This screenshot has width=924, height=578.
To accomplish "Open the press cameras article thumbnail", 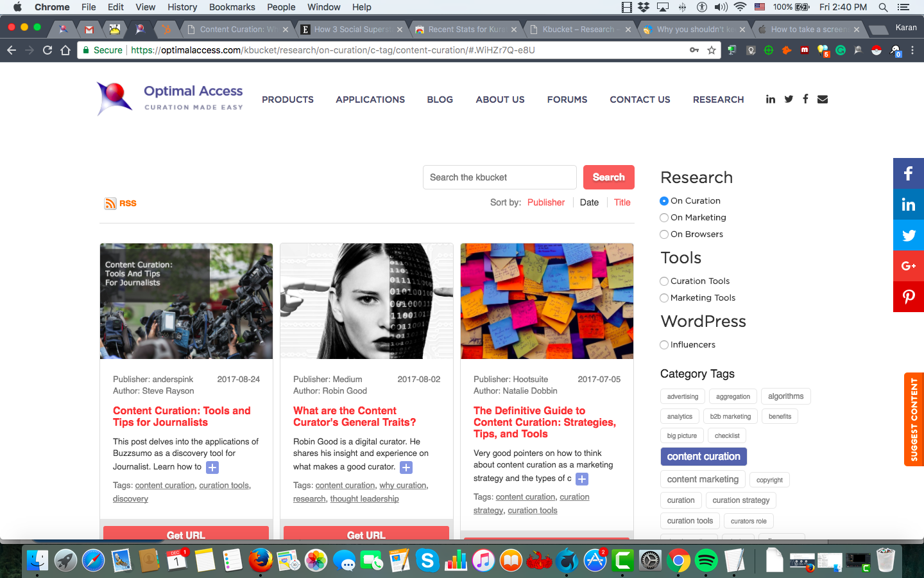I will 186,301.
